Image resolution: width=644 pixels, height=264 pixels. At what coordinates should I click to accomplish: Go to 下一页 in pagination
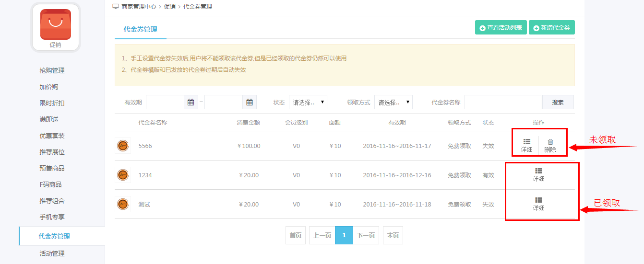[366, 235]
